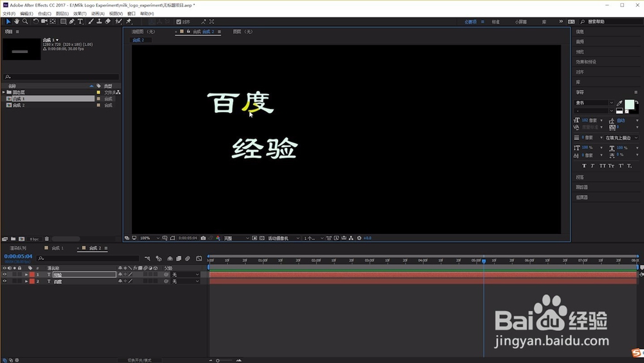Select the Roto Brush tool
Image resolution: width=644 pixels, height=363 pixels.
pyautogui.click(x=118, y=21)
